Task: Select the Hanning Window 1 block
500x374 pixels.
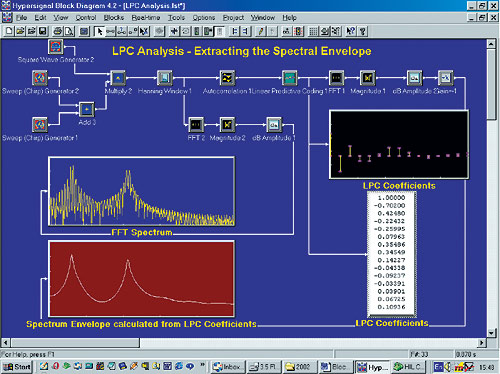Action: click(164, 78)
